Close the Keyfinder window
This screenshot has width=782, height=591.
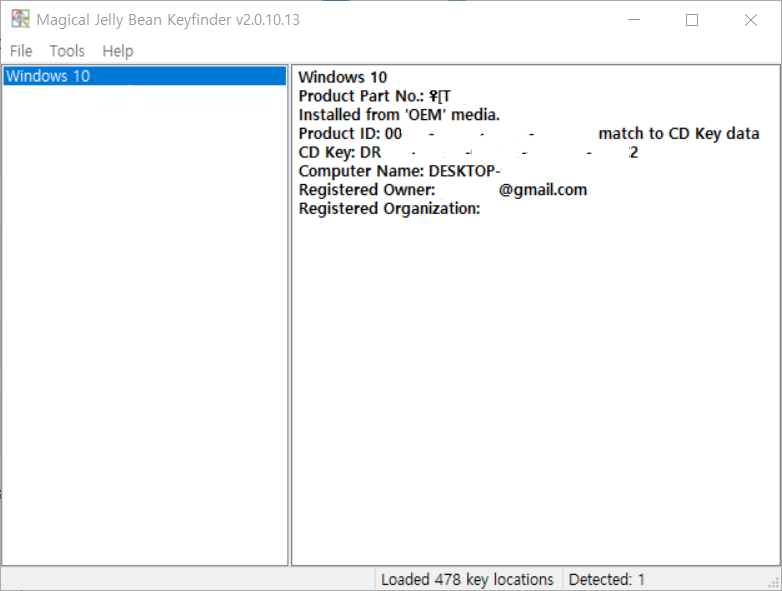coord(751,19)
